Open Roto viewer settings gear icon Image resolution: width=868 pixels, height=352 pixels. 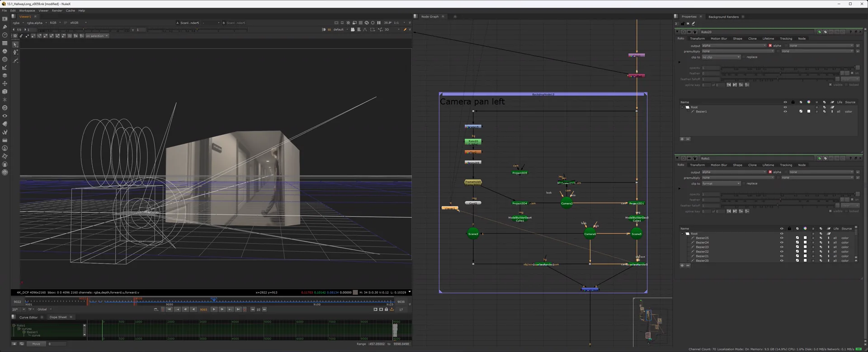tap(15, 36)
